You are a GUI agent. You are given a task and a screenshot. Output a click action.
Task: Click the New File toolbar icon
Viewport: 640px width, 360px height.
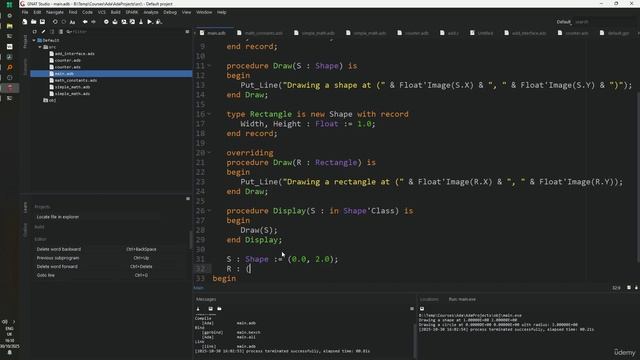click(25, 22)
